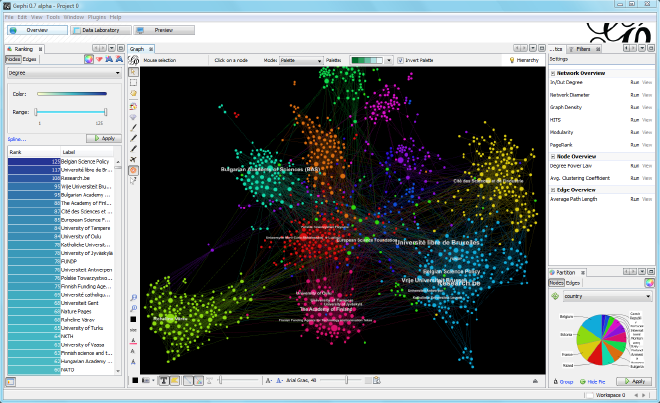The width and height of the screenshot is (660, 403).
Task: Open the Degree ranking dropdown
Action: coord(64,73)
